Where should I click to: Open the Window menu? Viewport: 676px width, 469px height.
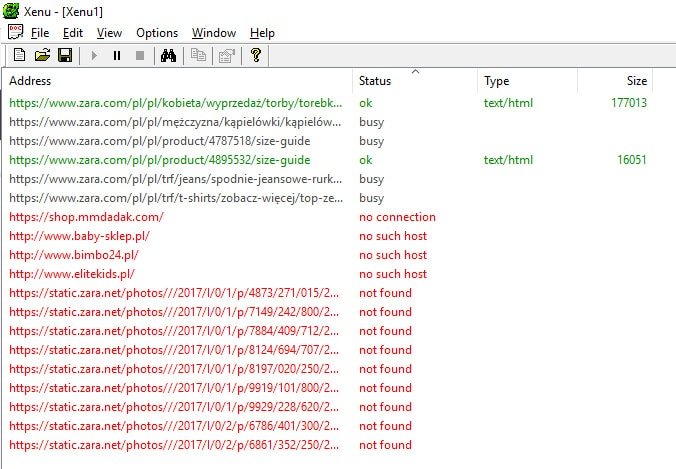(x=213, y=33)
